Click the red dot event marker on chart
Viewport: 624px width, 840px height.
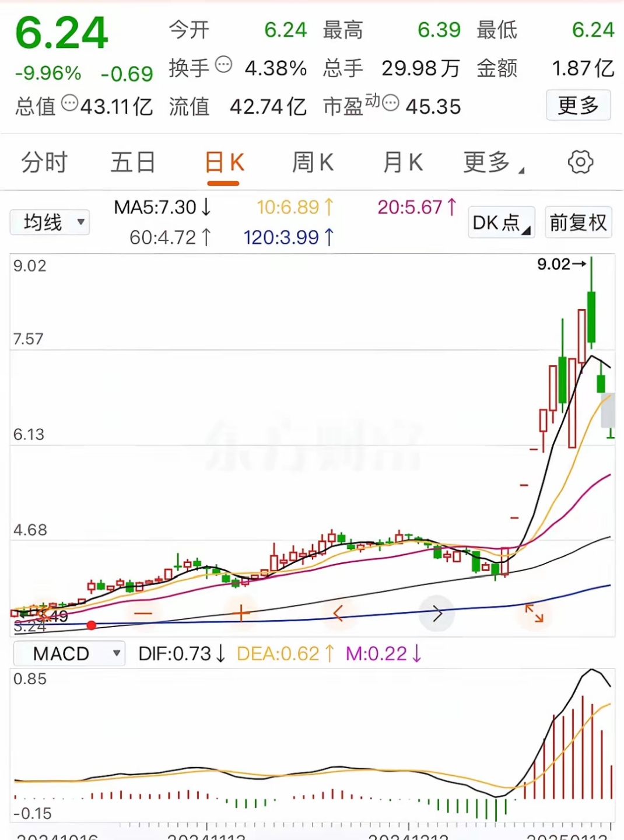tap(92, 625)
